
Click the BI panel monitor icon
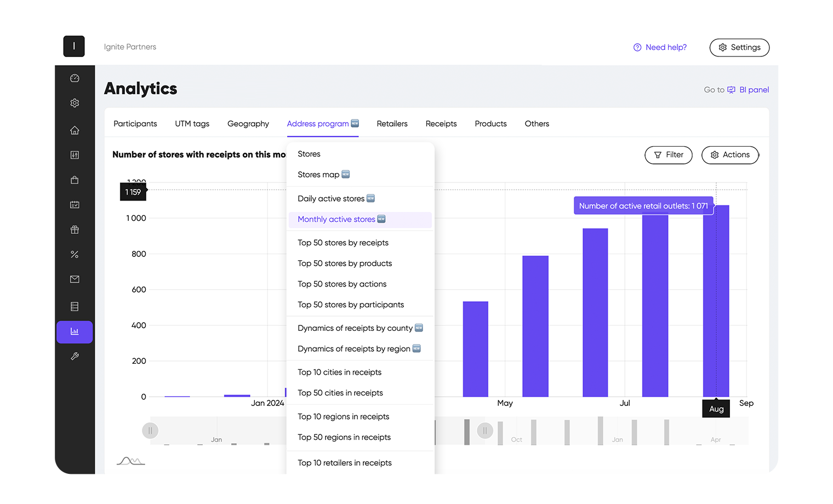coord(732,89)
